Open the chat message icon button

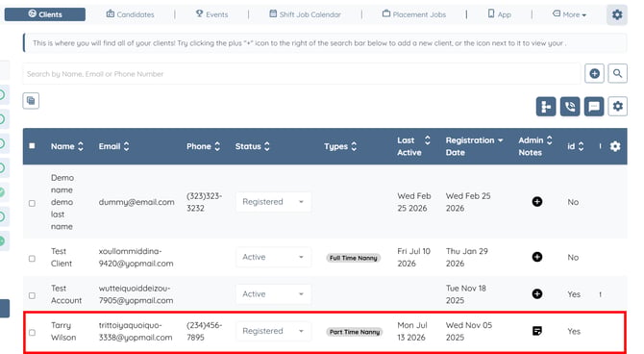pyautogui.click(x=594, y=107)
